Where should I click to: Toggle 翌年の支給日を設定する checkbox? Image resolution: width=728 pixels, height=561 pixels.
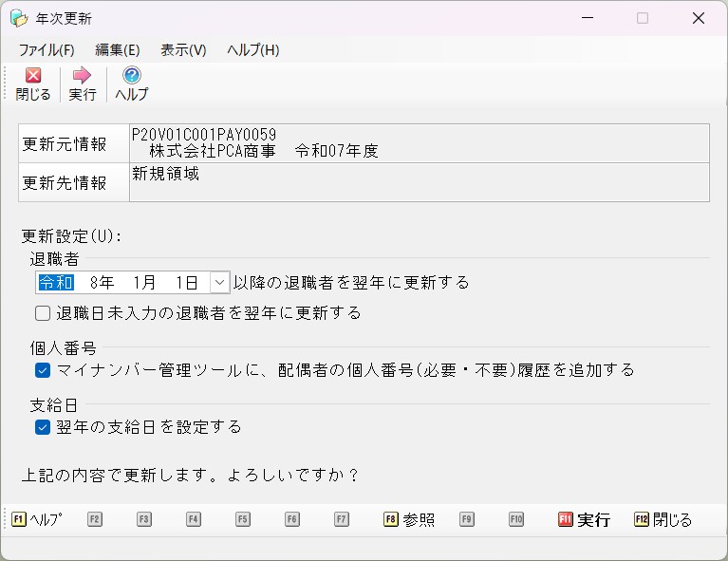43,427
